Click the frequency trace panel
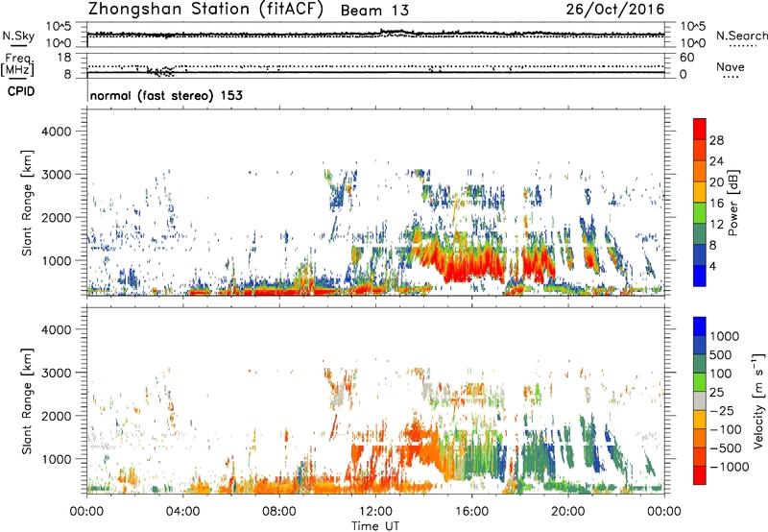768x532 pixels. coord(375,65)
